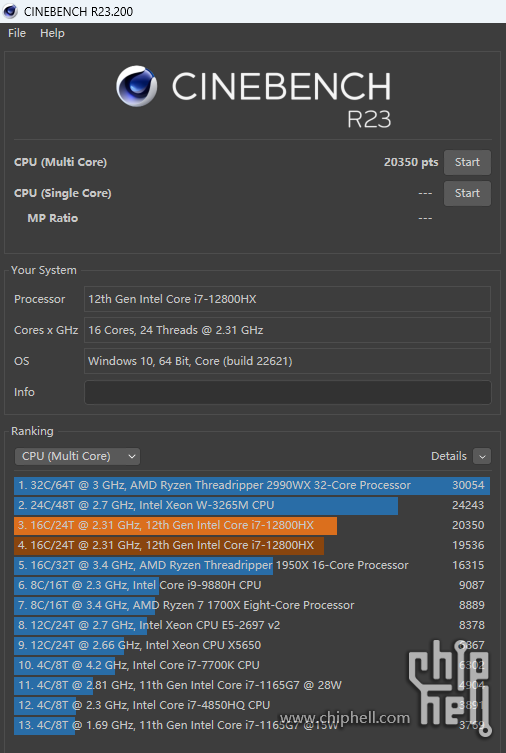Click the empty Info input field

pos(288,392)
